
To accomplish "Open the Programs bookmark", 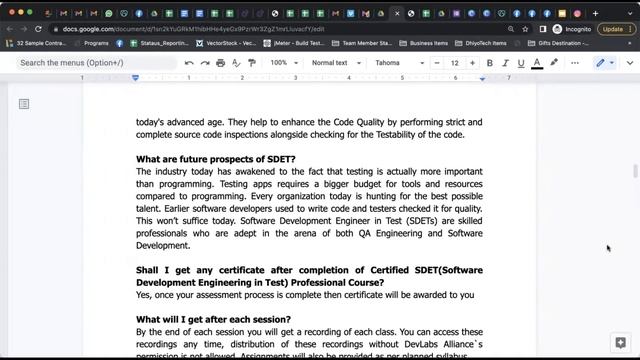I will click(92, 43).
